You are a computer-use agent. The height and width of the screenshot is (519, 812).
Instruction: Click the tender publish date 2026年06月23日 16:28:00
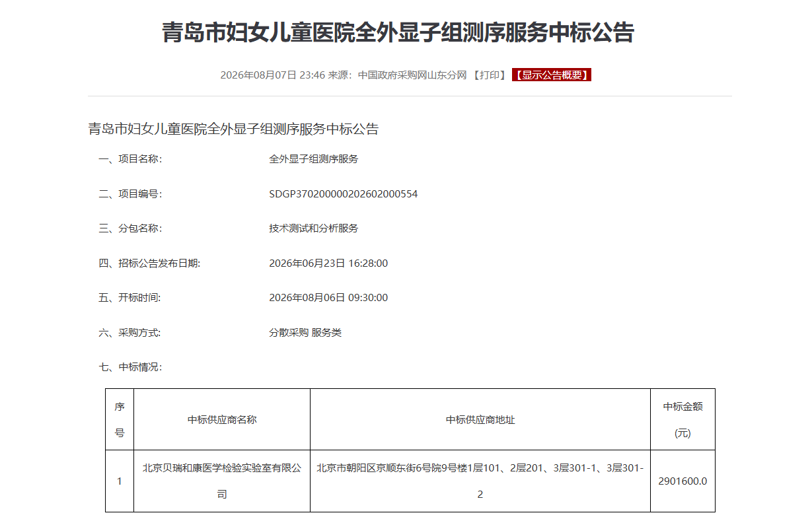[x=328, y=263]
